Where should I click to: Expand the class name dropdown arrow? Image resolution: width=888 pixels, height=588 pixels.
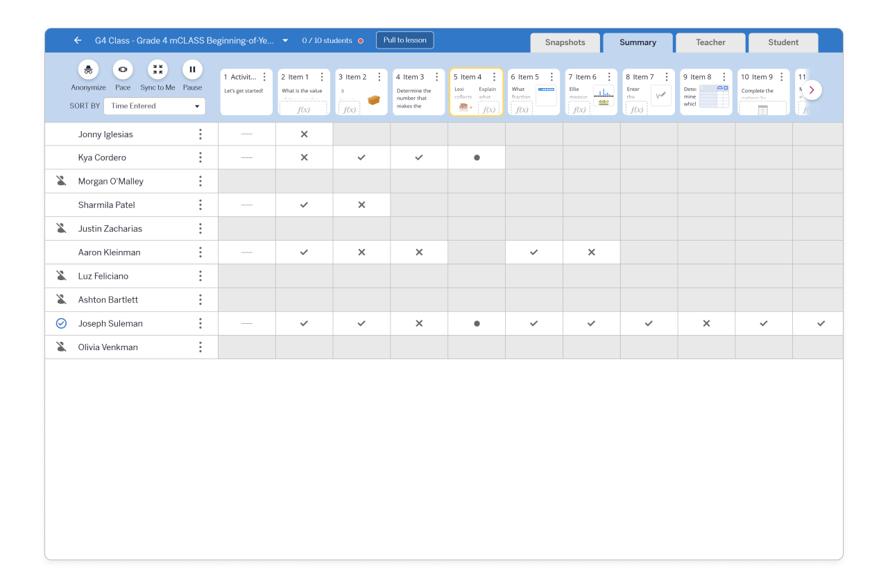pyautogui.click(x=284, y=40)
